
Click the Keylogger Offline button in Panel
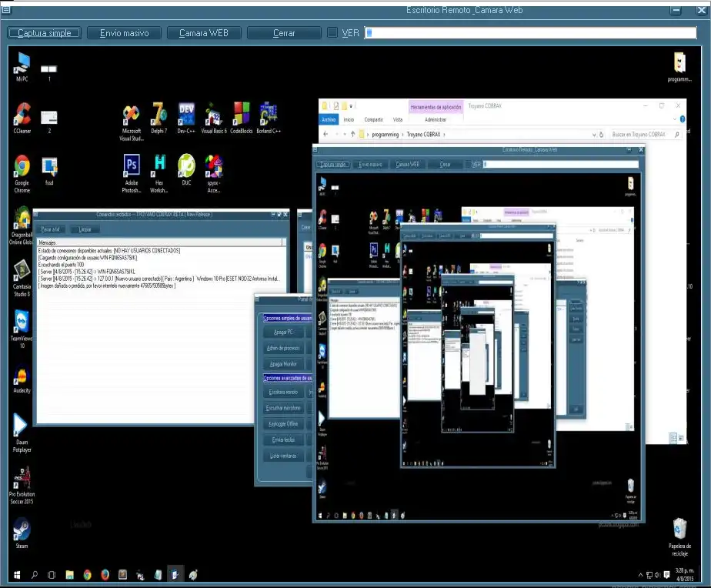click(283, 424)
